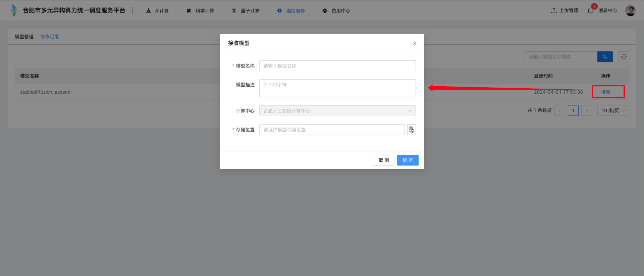The height and width of the screenshot is (276, 644).
Task: Click the platform logo icon
Action: [x=14, y=10]
